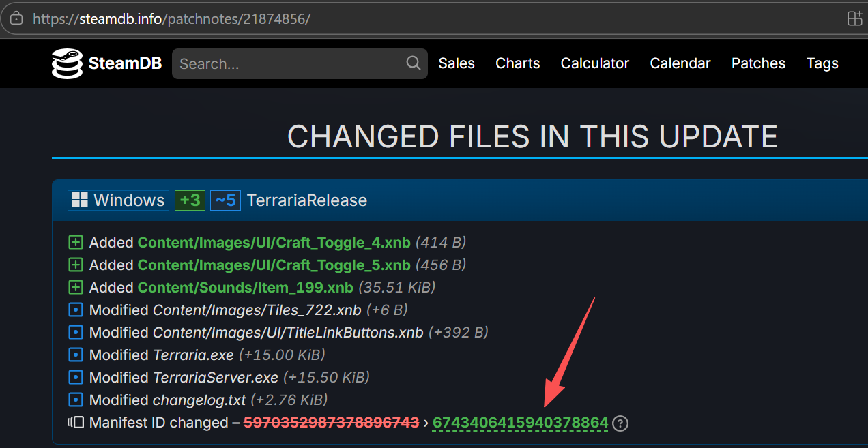Screen dimensions: 868x448
Task: Click the manifest ID changed icon
Action: (76, 423)
